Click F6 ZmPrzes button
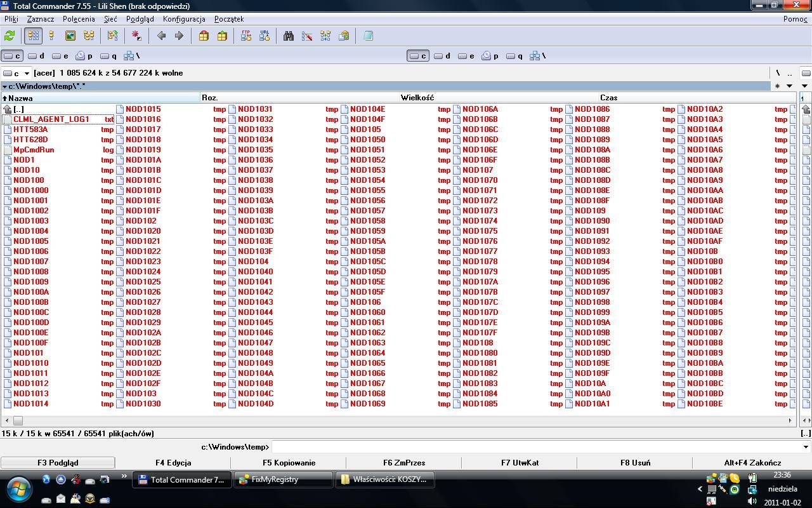Image resolution: width=812 pixels, height=508 pixels. pos(404,463)
